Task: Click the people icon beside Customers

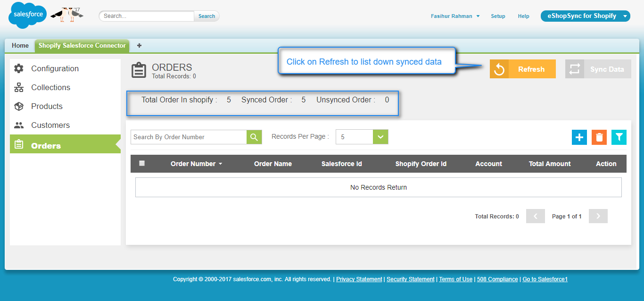Action: click(19, 125)
